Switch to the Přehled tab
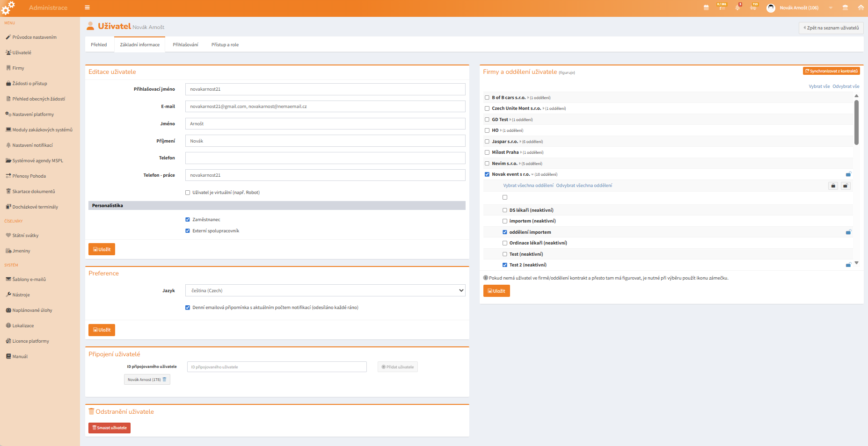This screenshot has height=446, width=868. [99, 45]
